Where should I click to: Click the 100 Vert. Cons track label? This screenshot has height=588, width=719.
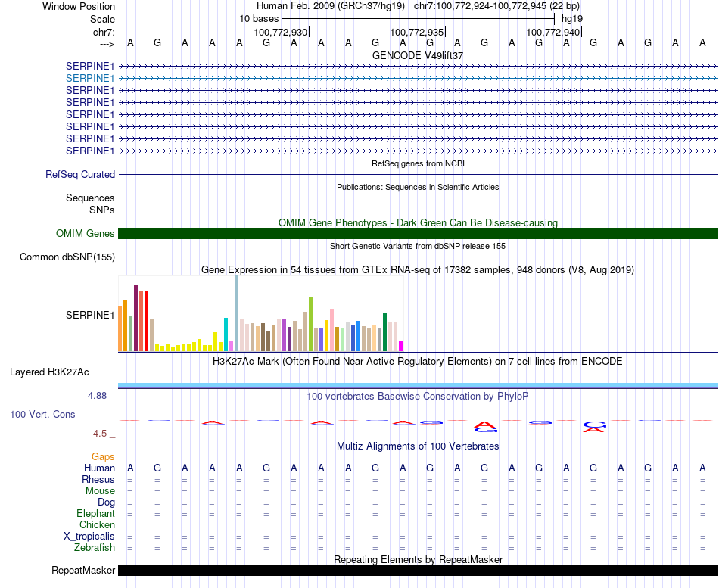(x=42, y=414)
